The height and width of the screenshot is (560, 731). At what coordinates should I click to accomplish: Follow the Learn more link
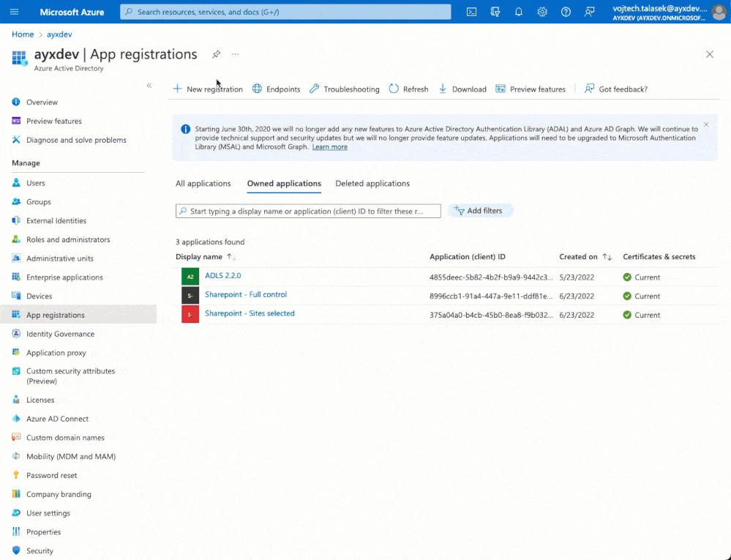coord(329,147)
